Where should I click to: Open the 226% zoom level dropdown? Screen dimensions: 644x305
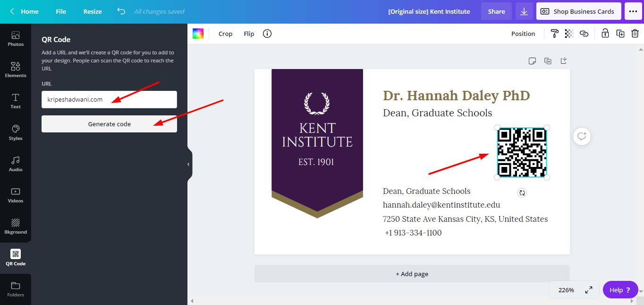[566, 290]
